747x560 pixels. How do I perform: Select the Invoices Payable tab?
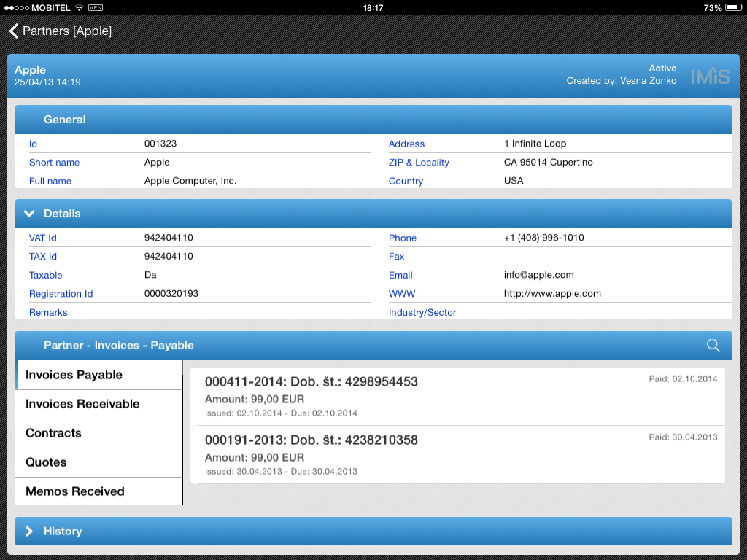coord(98,375)
